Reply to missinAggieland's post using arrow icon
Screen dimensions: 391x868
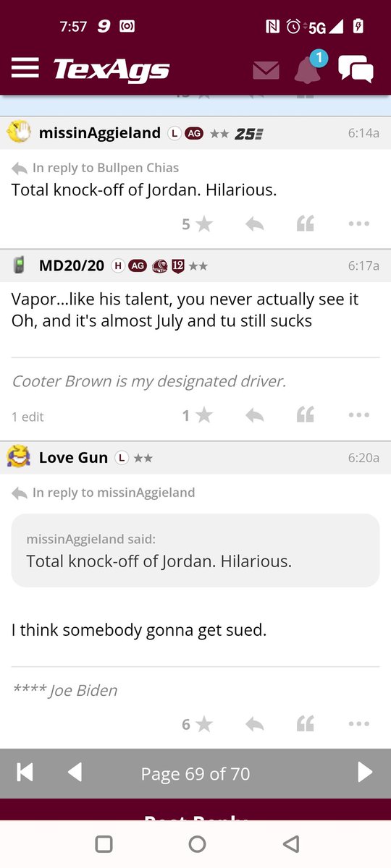click(x=254, y=224)
